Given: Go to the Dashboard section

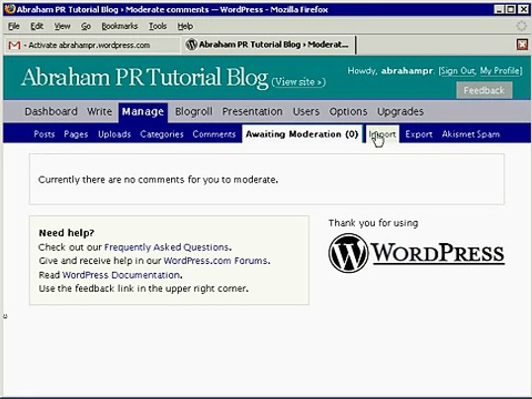Looking at the screenshot, I should pos(51,111).
